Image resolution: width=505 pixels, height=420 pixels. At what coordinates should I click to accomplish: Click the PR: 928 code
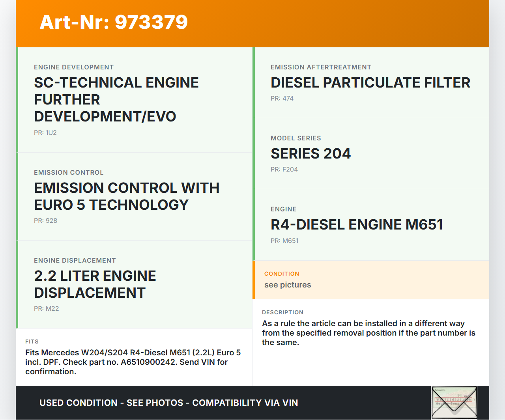(45, 221)
